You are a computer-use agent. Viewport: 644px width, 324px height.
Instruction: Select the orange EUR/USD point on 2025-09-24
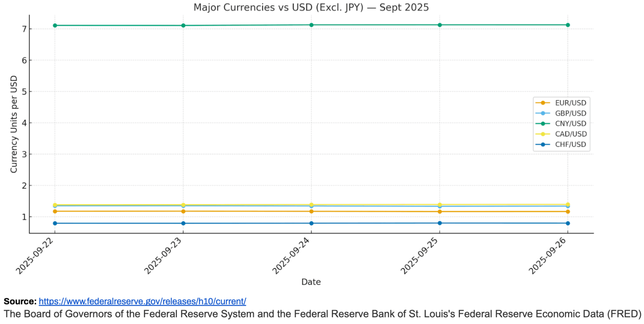tap(311, 212)
